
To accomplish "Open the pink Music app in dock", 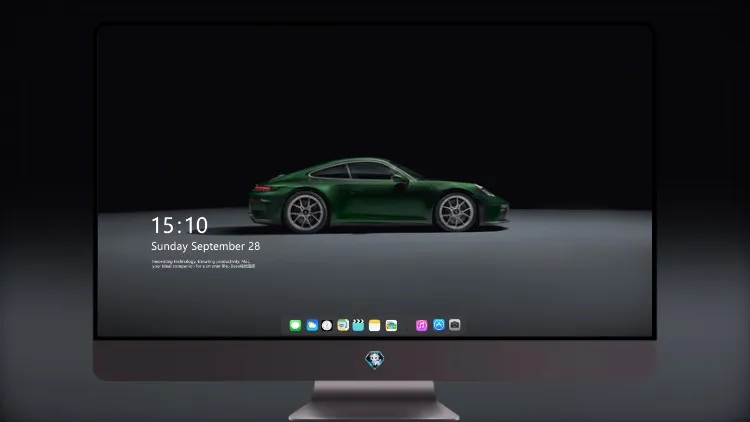I will pyautogui.click(x=421, y=325).
